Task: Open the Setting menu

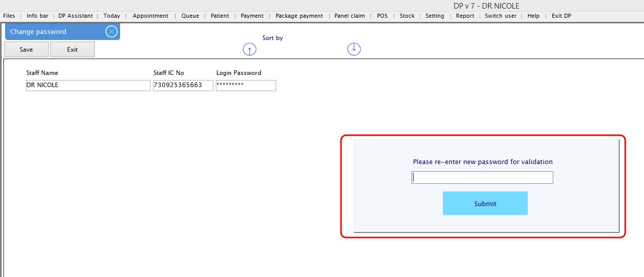Action: click(x=435, y=16)
